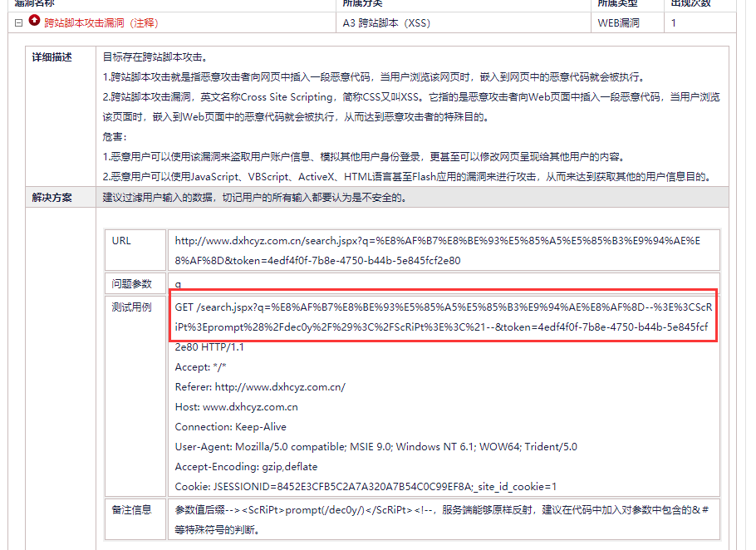The height and width of the screenshot is (550, 756).
Task: Select the Referer header line
Action: click(260, 386)
